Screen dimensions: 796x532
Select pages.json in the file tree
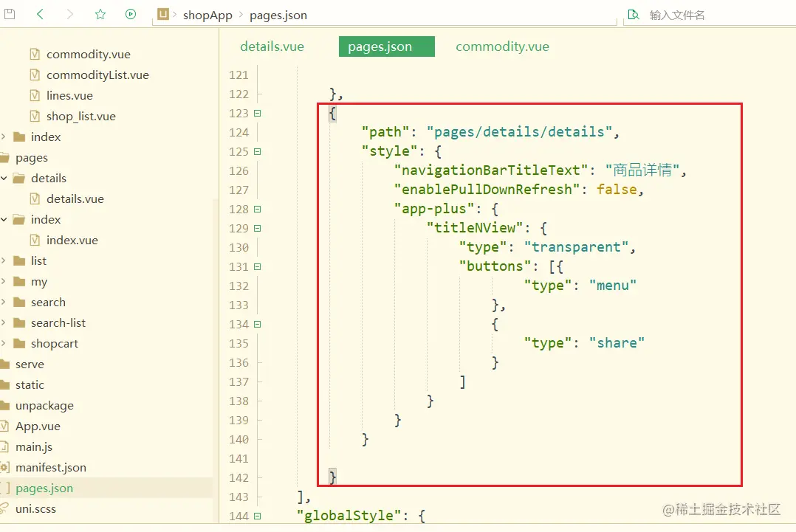click(44, 488)
